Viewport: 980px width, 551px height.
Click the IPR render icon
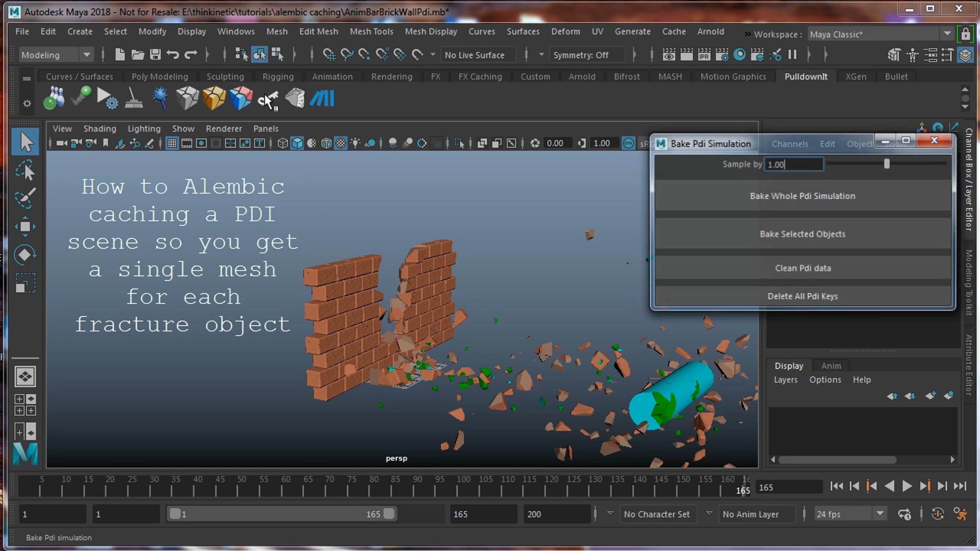pos(704,55)
